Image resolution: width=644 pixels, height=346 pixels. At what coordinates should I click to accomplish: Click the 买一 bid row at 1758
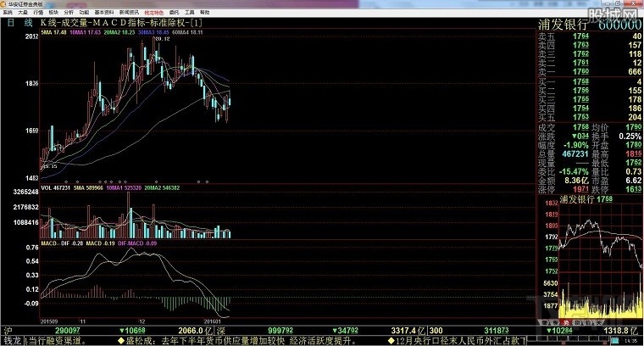click(x=590, y=81)
